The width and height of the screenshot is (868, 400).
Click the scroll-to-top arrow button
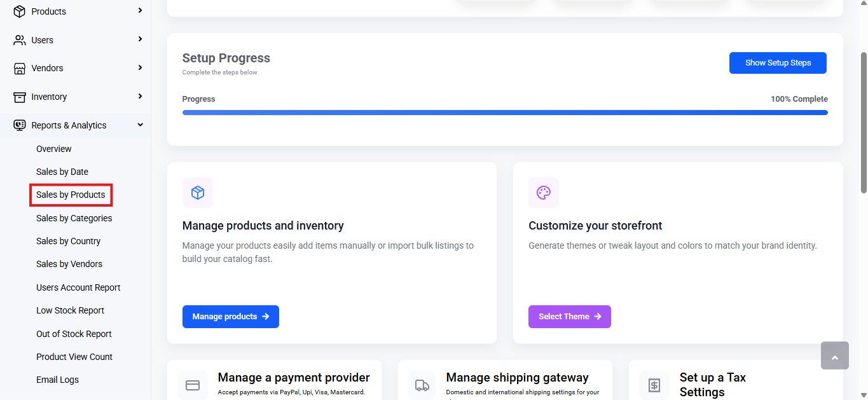pyautogui.click(x=835, y=355)
